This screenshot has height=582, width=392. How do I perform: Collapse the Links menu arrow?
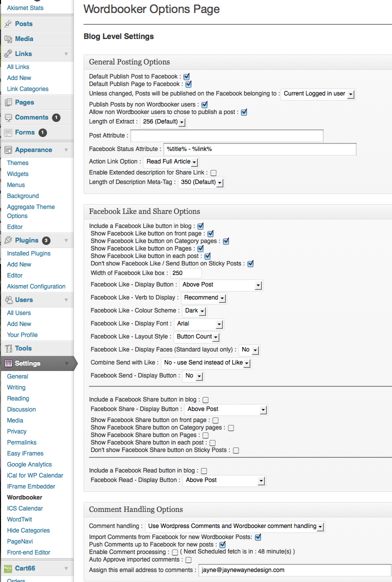click(66, 54)
